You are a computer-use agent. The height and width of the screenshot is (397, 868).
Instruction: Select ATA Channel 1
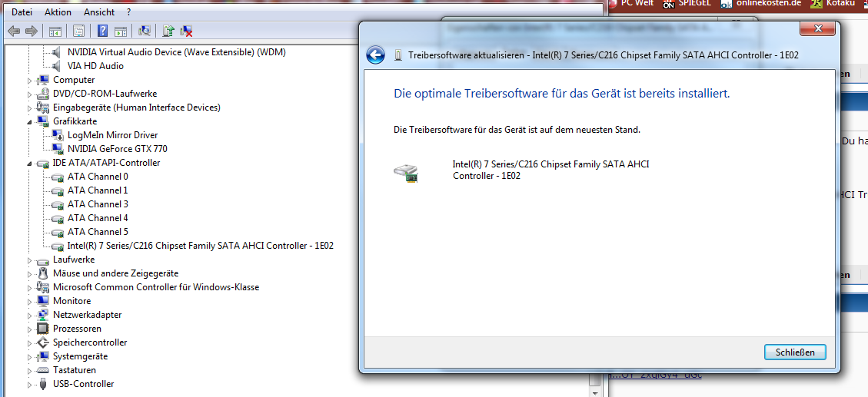[98, 190]
